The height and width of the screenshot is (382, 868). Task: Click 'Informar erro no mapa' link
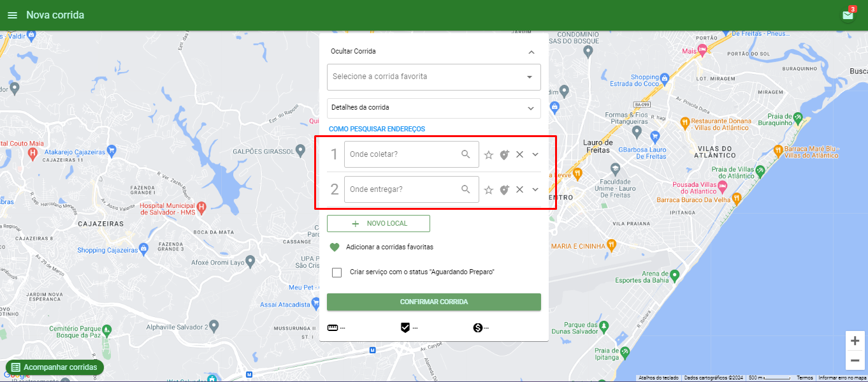[x=842, y=378]
